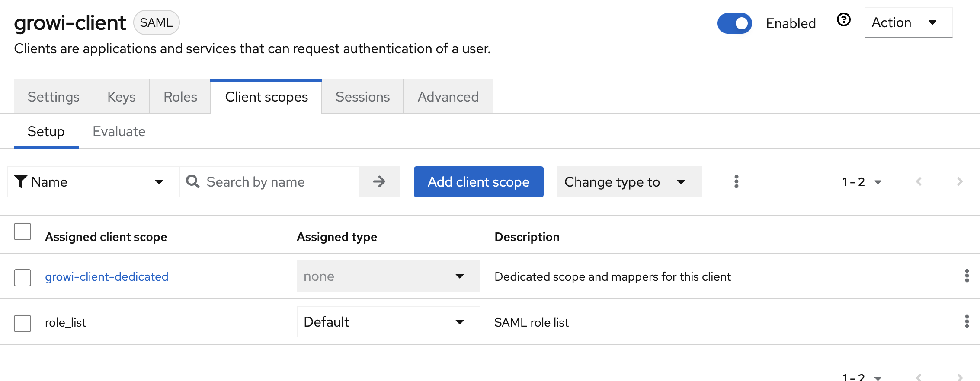
Task: Click the help question mark icon
Action: tap(843, 20)
